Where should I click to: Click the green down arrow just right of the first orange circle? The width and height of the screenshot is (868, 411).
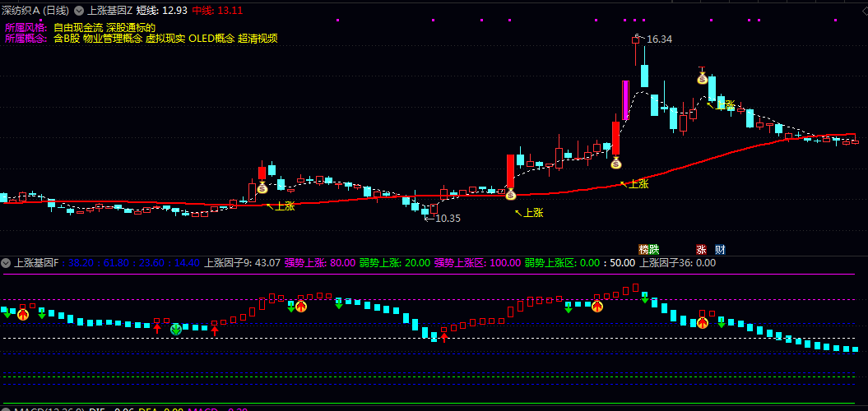[41, 315]
